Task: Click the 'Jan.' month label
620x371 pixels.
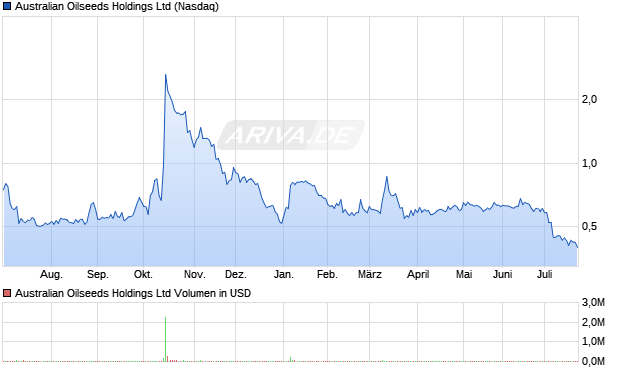Action: pyautogui.click(x=284, y=274)
